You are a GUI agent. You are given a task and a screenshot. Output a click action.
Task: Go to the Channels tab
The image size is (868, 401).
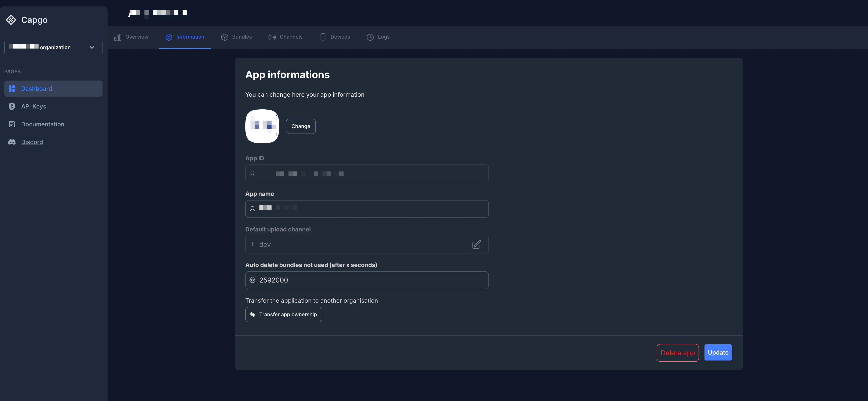[285, 37]
